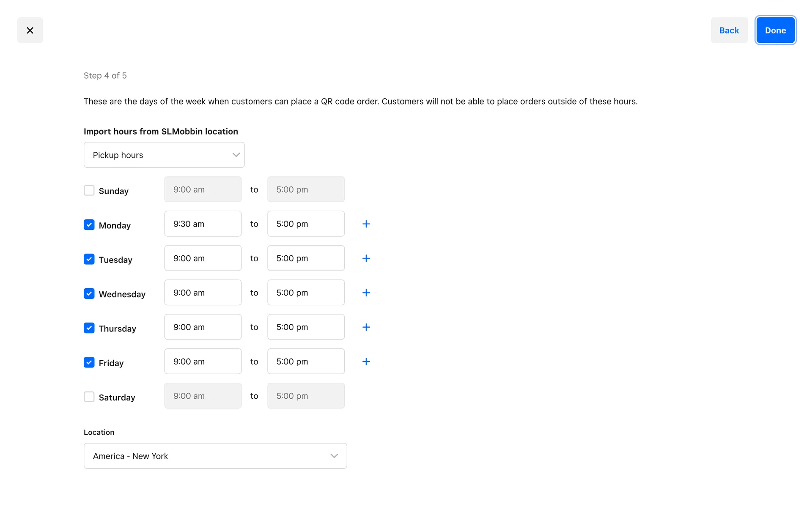Enable the Sunday checkbox
The image size is (812, 508).
pyautogui.click(x=89, y=190)
